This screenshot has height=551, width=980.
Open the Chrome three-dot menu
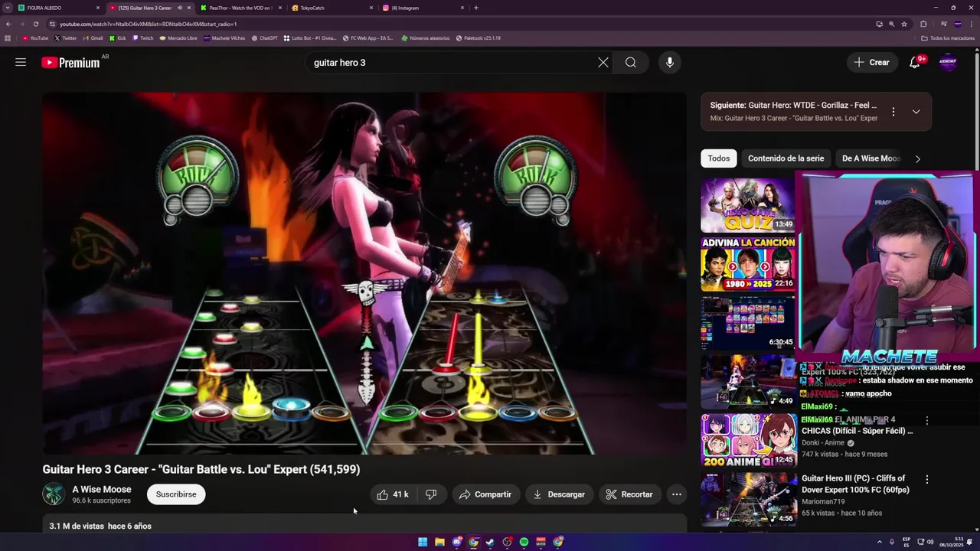pos(972,24)
